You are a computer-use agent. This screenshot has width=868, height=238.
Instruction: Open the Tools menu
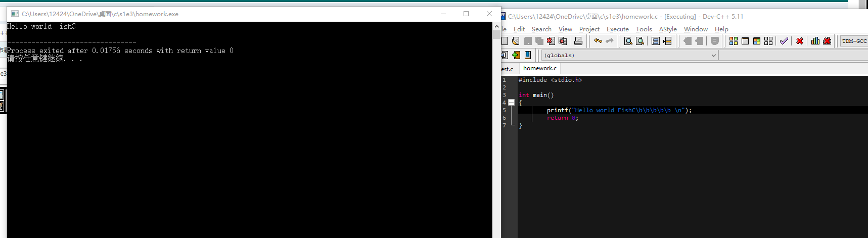644,29
